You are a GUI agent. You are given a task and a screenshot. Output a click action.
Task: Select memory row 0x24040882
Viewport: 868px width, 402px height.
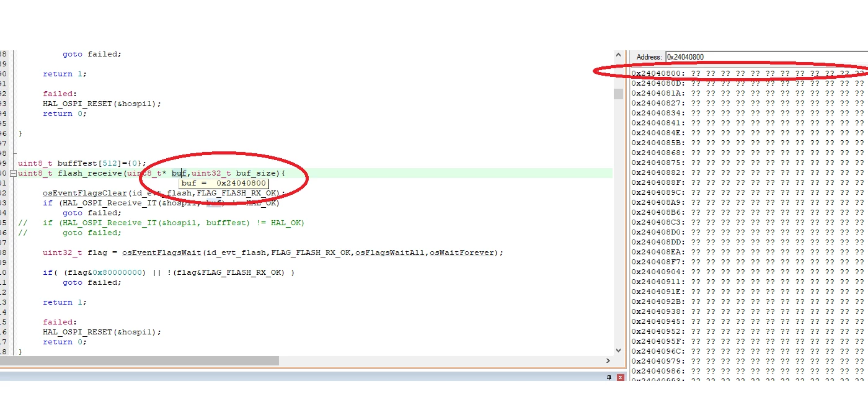click(x=748, y=172)
